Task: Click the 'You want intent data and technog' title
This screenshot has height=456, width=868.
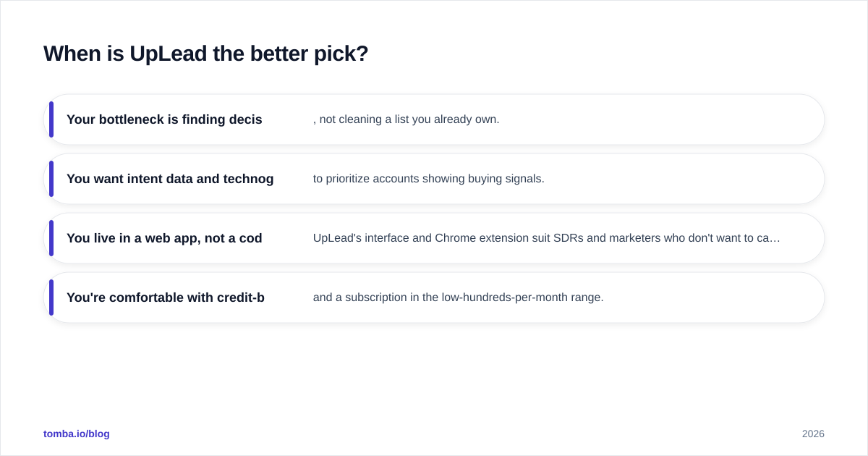Action: coord(170,179)
